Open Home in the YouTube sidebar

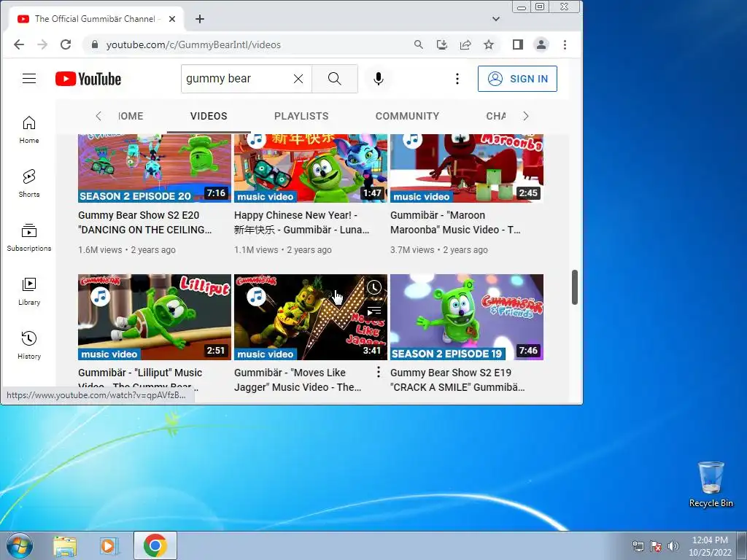pyautogui.click(x=29, y=130)
